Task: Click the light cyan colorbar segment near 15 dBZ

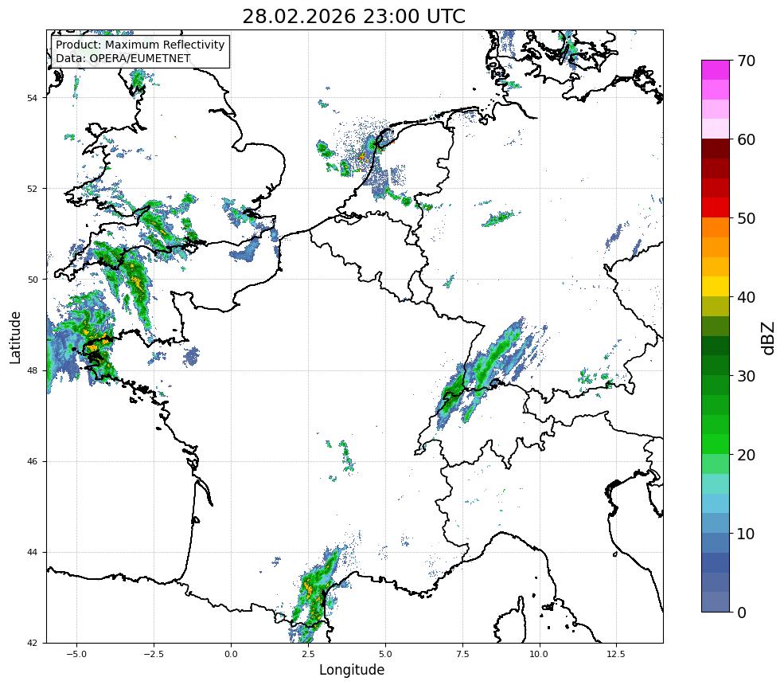Action: click(716, 483)
